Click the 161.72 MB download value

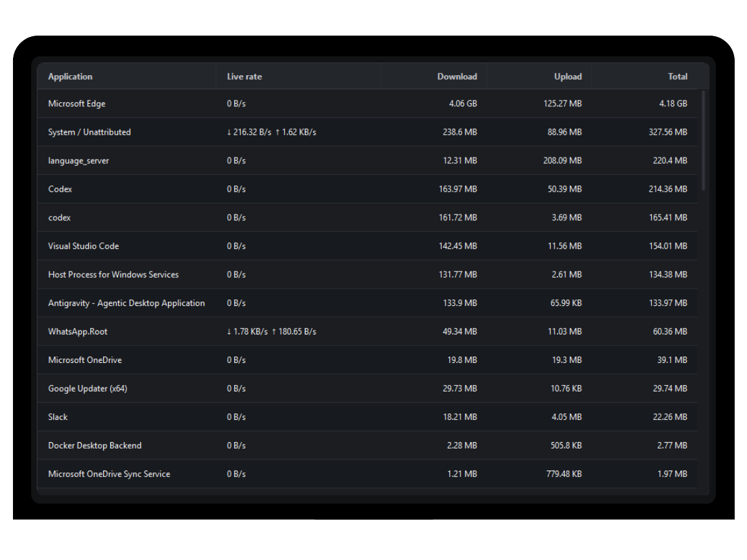(x=458, y=218)
